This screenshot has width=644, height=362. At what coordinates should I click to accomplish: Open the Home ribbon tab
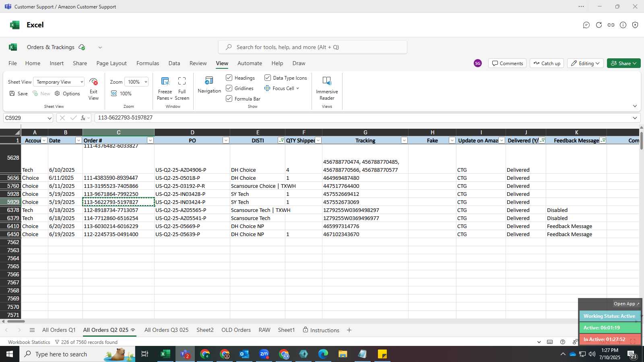[33, 63]
